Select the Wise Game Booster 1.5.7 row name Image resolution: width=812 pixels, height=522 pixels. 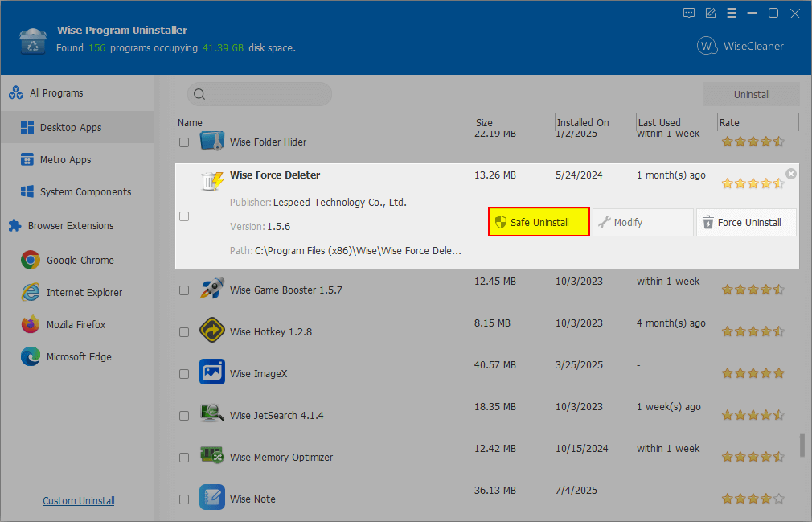286,290
